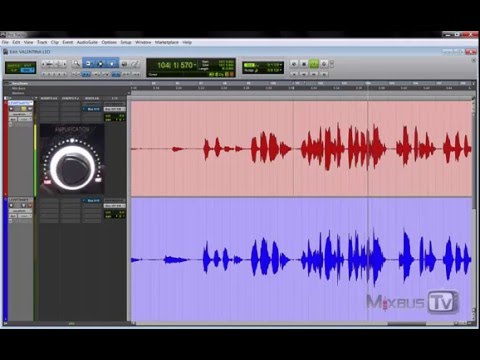Image resolution: width=480 pixels, height=360 pixels.
Task: Open the blue track's dyn selector
Action: 13,216
